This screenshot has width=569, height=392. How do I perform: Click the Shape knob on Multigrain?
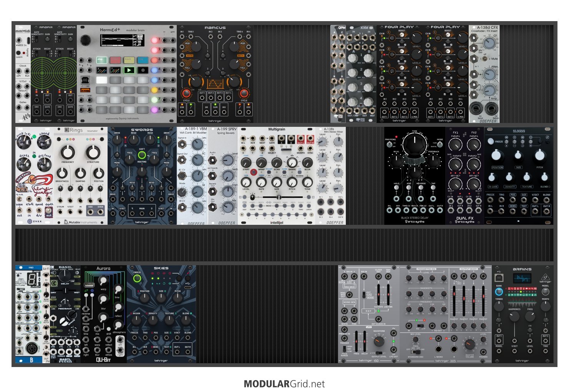pyautogui.click(x=292, y=163)
